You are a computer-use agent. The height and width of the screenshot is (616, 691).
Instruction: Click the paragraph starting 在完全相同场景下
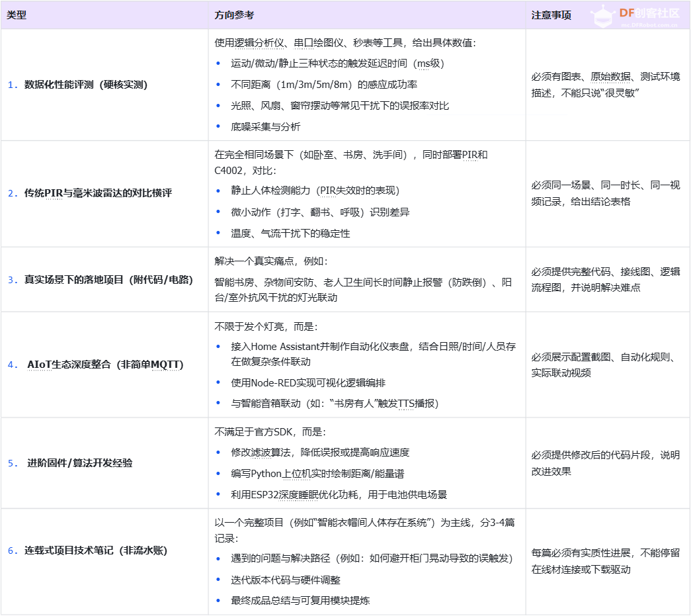click(x=350, y=163)
